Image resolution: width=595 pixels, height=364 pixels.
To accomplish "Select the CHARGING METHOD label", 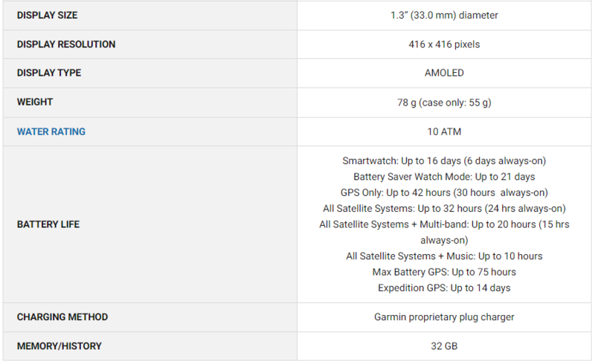I will click(62, 317).
